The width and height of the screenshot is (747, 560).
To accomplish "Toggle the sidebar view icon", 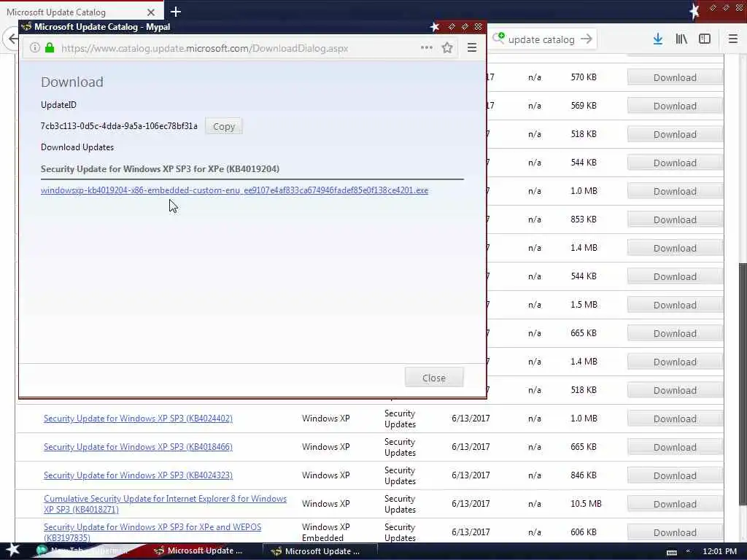I will (x=705, y=39).
